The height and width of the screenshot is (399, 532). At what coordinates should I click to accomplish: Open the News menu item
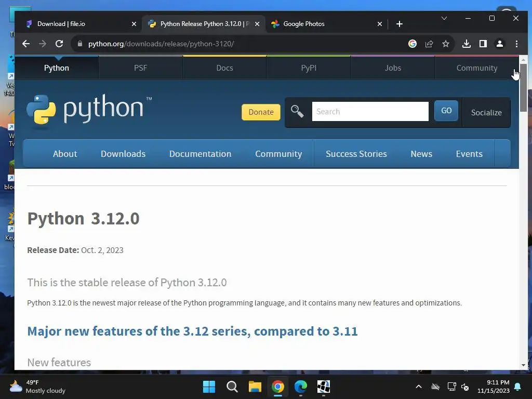(x=421, y=154)
